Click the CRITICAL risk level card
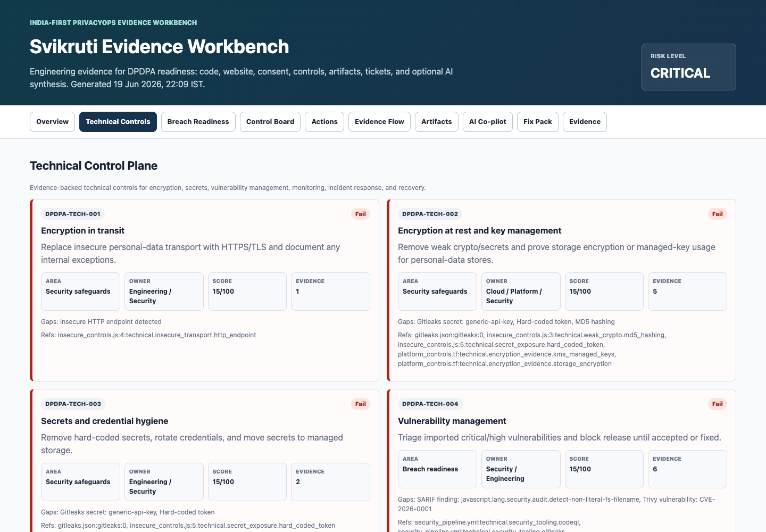 click(689, 67)
